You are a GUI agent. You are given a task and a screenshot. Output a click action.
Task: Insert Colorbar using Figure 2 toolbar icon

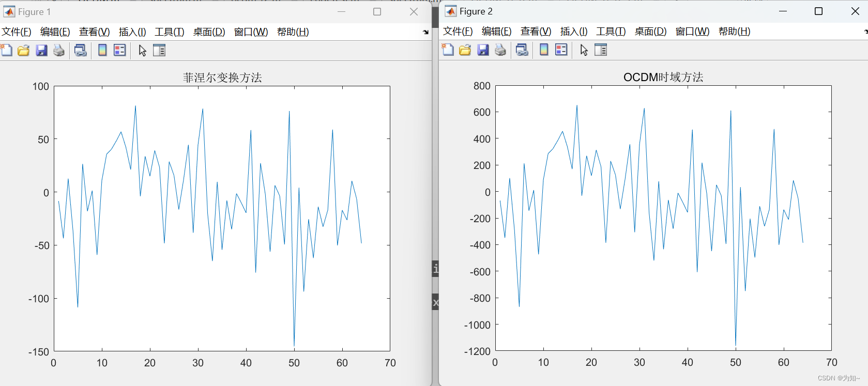click(544, 50)
